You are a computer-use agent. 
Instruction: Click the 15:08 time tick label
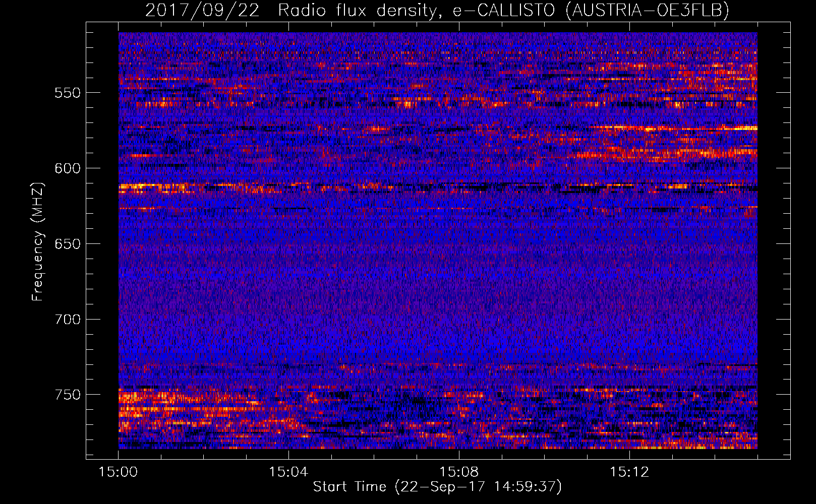459,472
